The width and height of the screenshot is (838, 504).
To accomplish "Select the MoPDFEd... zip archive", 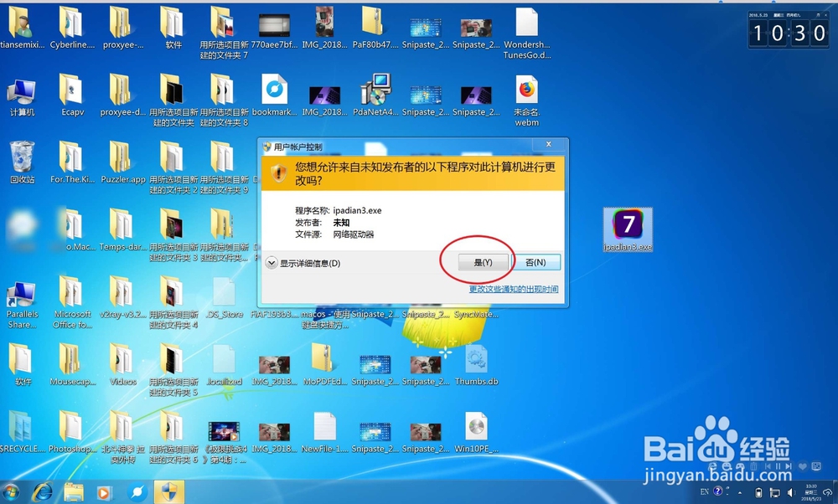I will pos(324,365).
